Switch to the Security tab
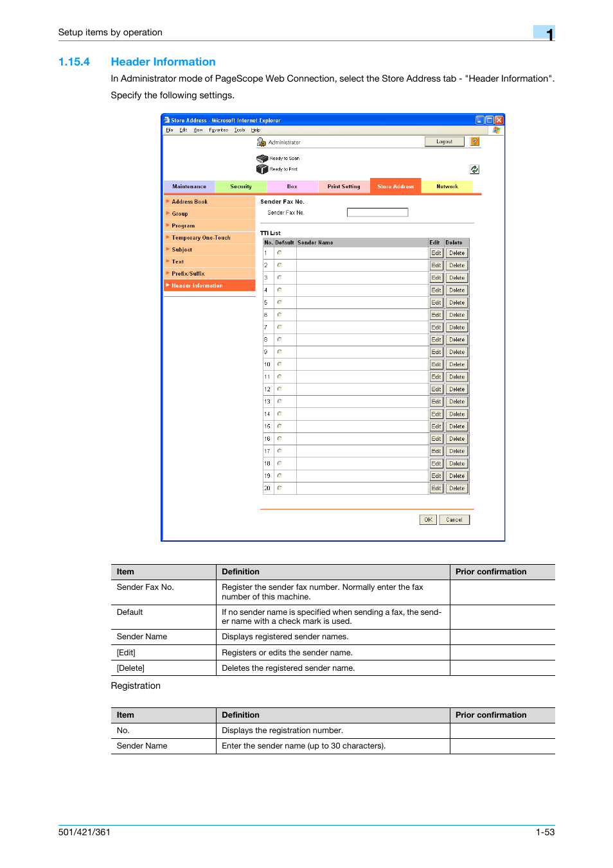 click(241, 186)
